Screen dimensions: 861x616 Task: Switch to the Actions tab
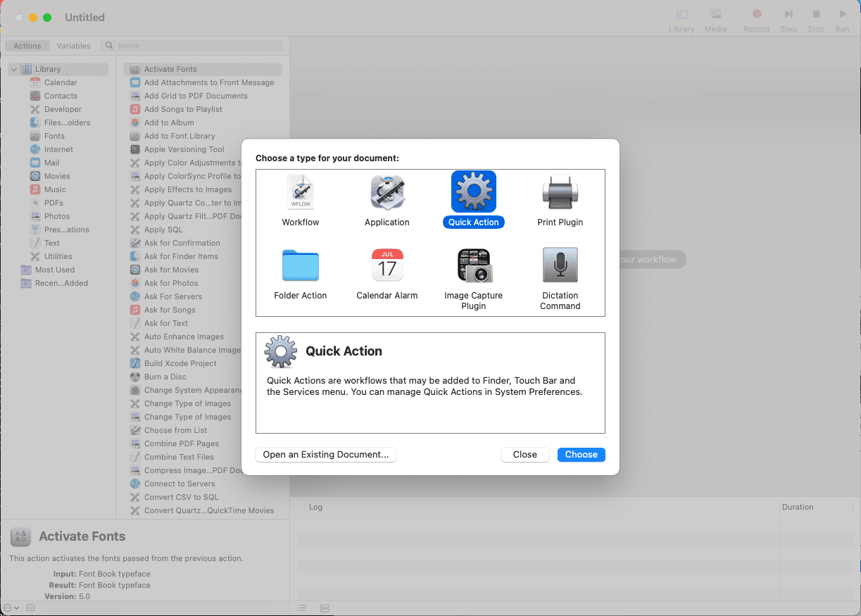click(27, 46)
